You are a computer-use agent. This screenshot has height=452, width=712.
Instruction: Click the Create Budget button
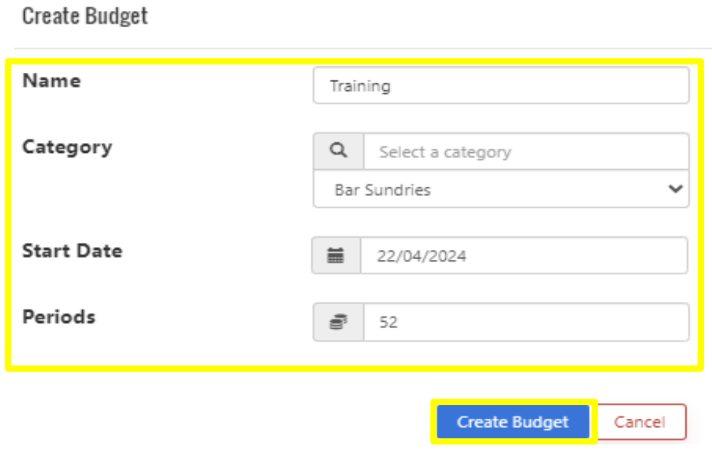pyautogui.click(x=512, y=422)
